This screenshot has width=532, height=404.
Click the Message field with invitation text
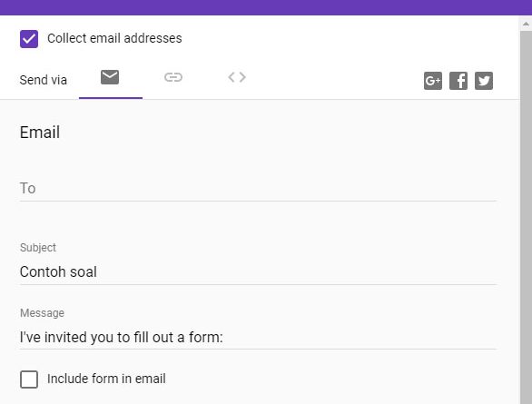tap(258, 338)
